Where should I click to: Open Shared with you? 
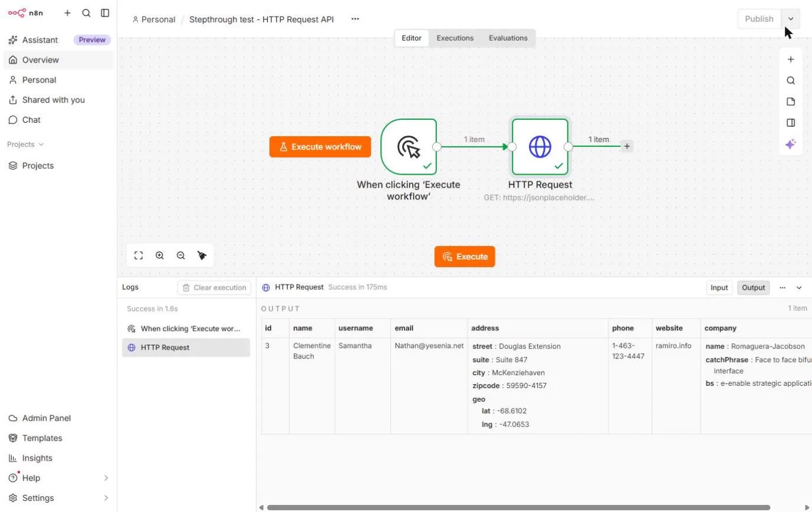[x=58, y=100]
